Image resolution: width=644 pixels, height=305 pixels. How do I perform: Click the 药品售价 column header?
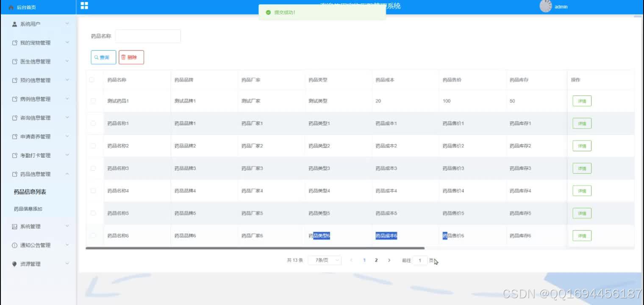coord(452,80)
